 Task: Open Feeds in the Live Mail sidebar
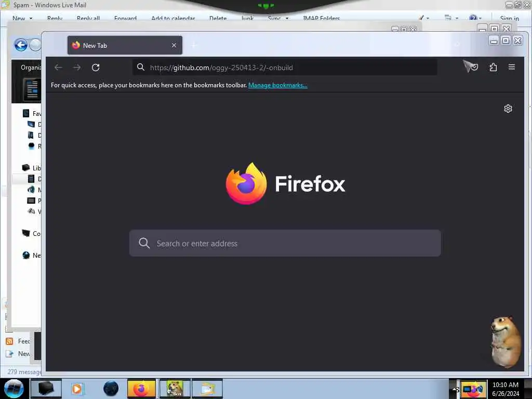click(x=24, y=341)
